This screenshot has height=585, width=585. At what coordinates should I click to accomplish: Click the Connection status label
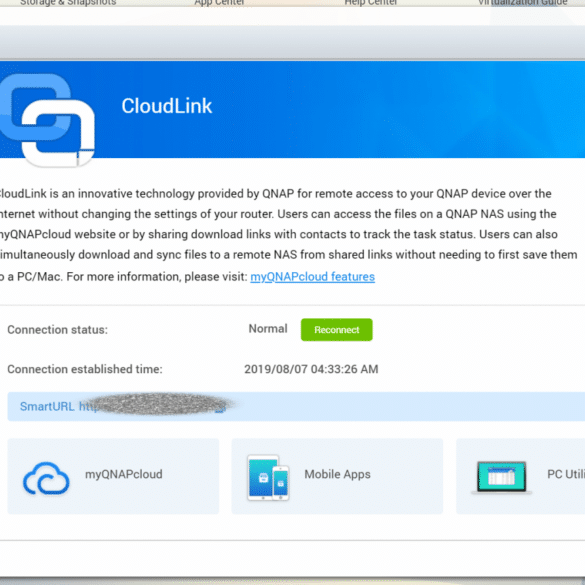point(57,330)
